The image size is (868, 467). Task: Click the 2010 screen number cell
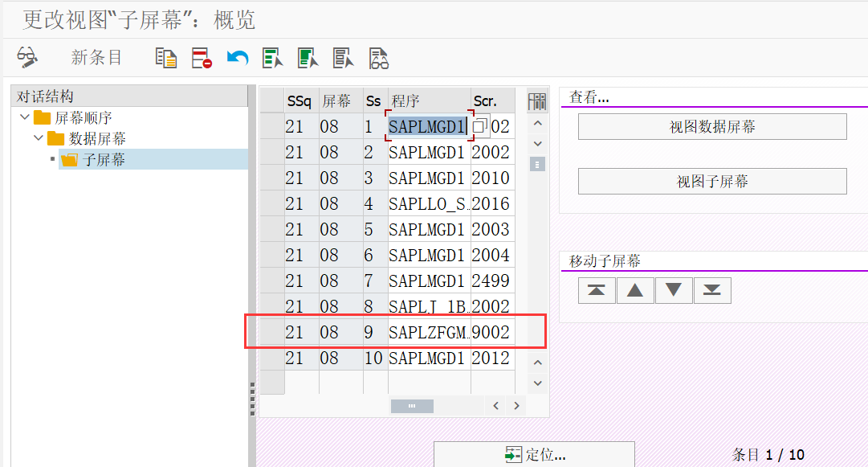pyautogui.click(x=492, y=178)
